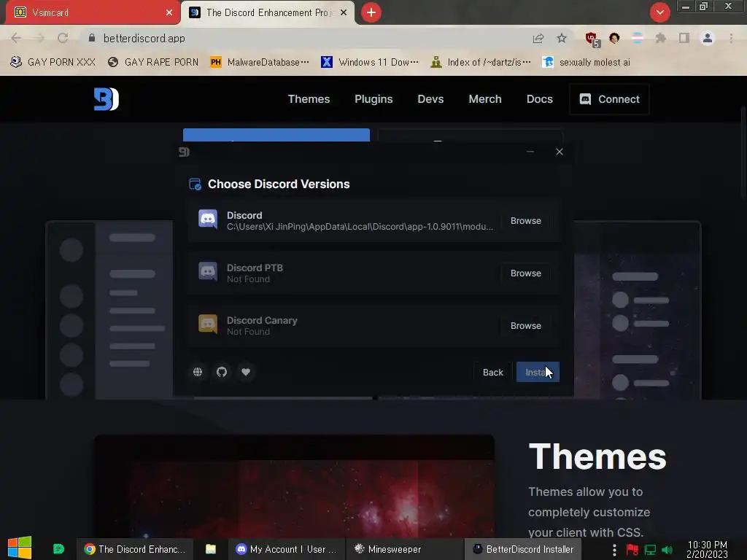Click the Connect button in site header

tap(609, 99)
